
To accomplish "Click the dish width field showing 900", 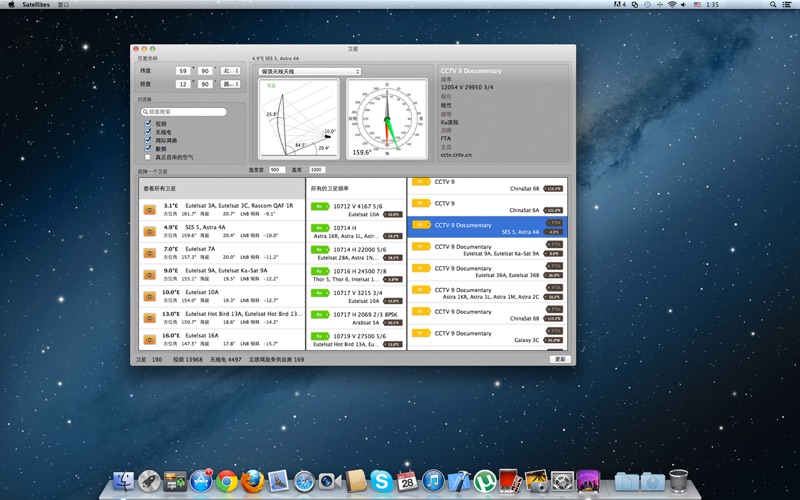I will [277, 170].
